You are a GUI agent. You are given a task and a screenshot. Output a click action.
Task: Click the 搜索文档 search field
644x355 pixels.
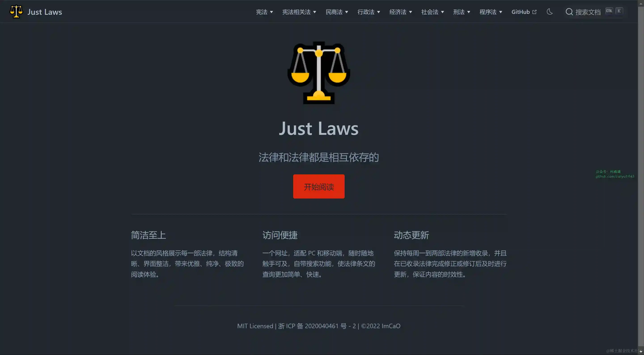pos(588,12)
